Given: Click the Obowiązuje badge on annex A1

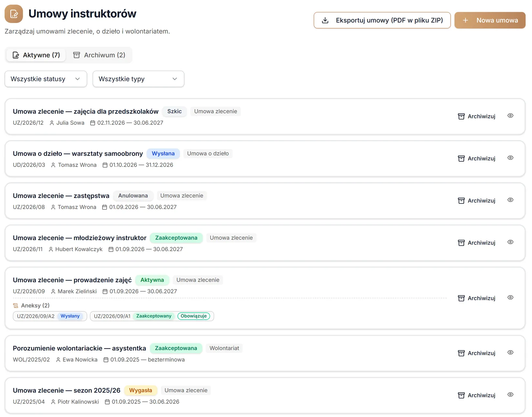Looking at the screenshot, I should (194, 316).
